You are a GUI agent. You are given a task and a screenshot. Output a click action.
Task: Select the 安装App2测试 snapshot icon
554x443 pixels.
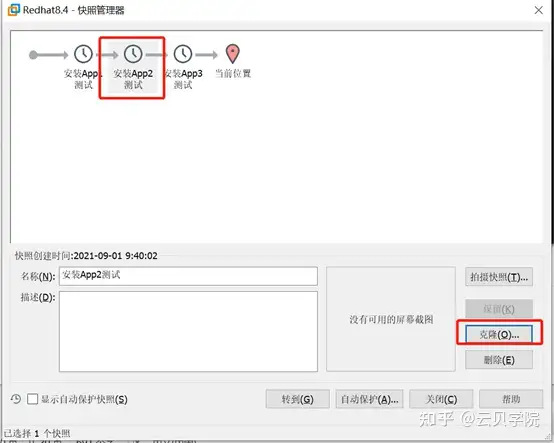tap(133, 54)
